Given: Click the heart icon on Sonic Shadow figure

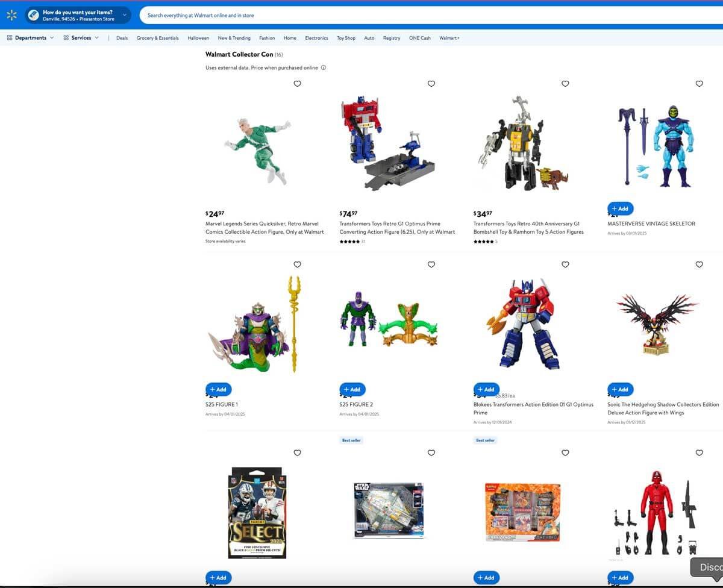Looking at the screenshot, I should coord(699,264).
